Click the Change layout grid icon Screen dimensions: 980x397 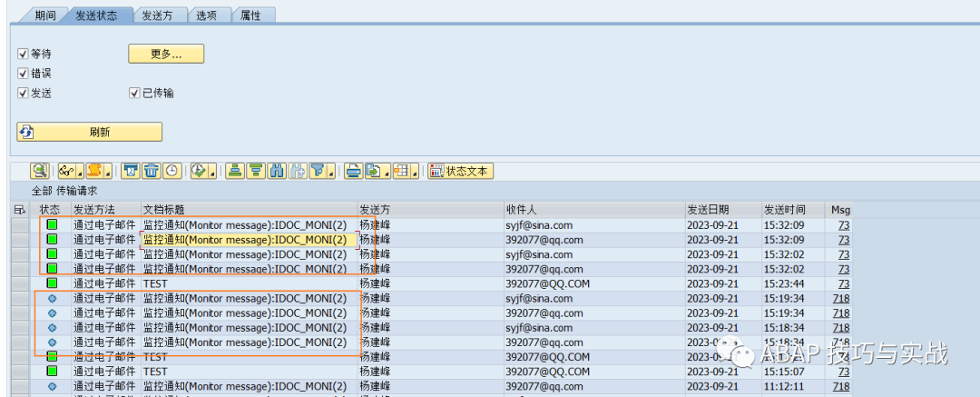pos(402,170)
